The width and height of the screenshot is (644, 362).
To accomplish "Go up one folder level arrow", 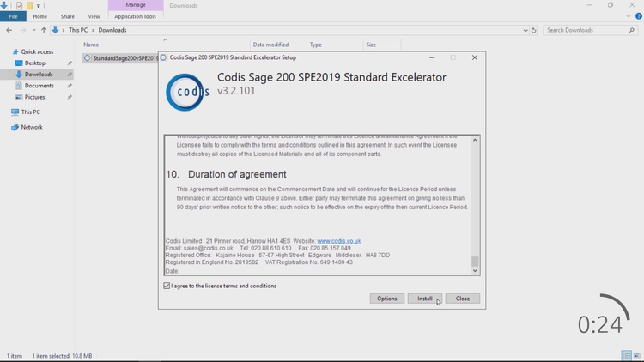I will (x=44, y=30).
